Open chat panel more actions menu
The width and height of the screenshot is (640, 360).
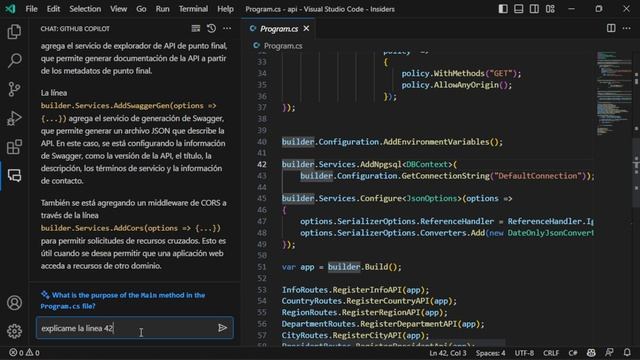point(227,28)
